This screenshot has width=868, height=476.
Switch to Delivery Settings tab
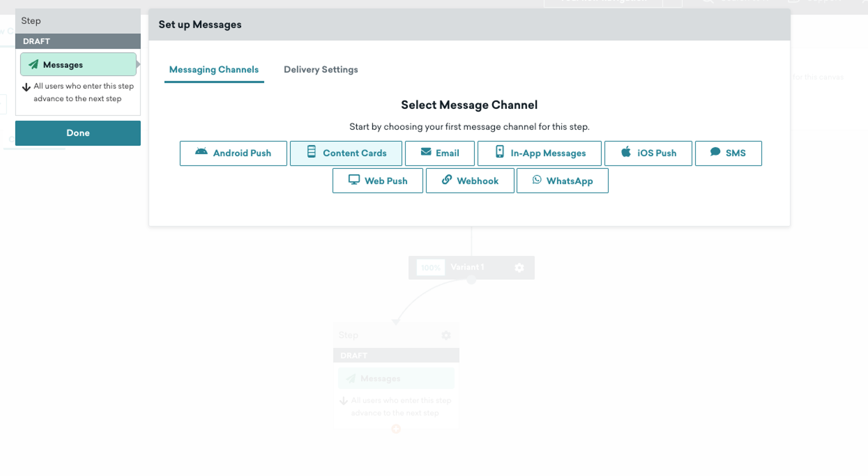point(321,69)
